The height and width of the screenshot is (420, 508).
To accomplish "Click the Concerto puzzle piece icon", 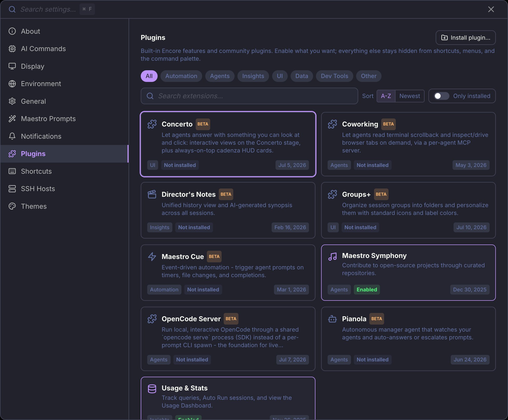I will (152, 124).
